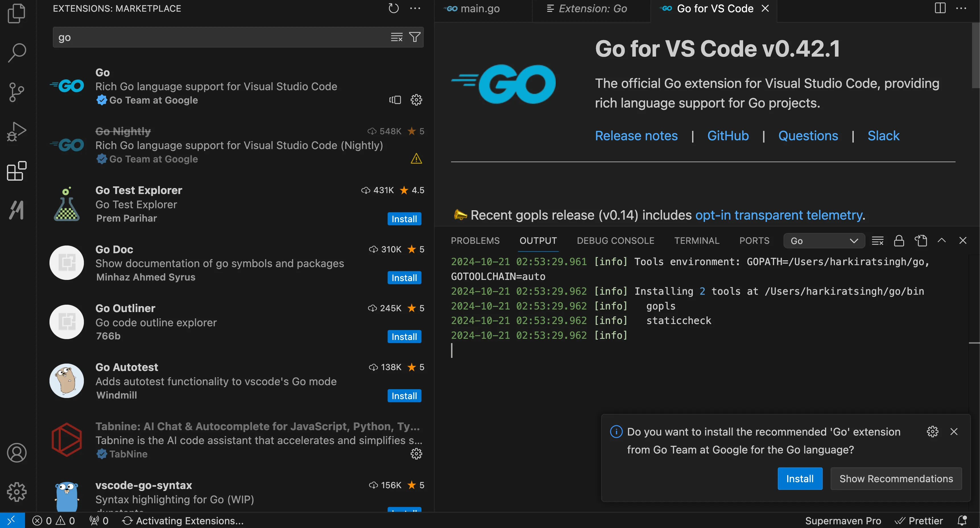Open the Supermaven sidebar icon
The image size is (980, 528).
click(x=16, y=210)
